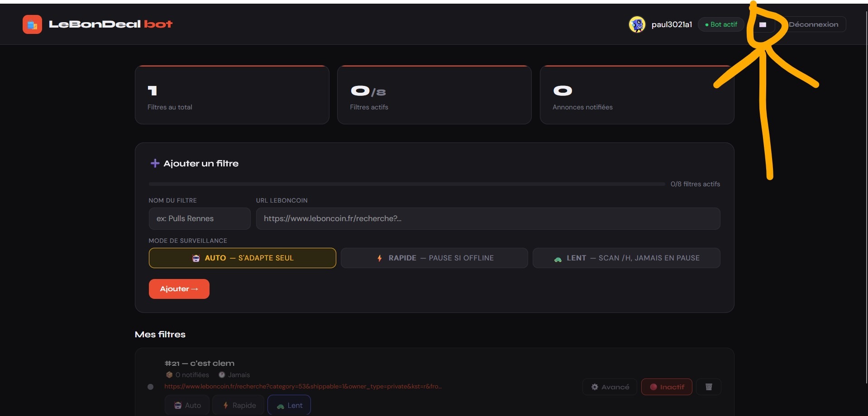Click the turtle icon in LENT surveillance mode
The width and height of the screenshot is (868, 416).
pyautogui.click(x=558, y=259)
